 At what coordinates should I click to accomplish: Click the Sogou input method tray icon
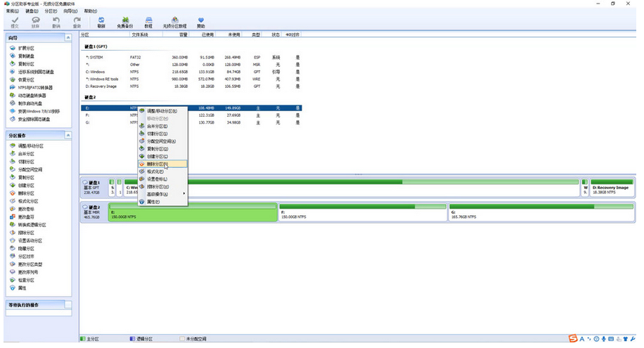point(574,340)
